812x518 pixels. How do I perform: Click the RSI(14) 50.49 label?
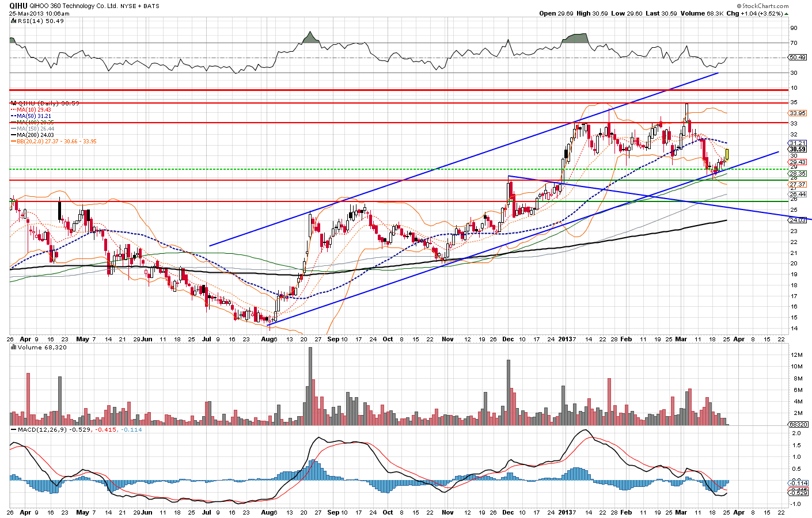click(x=41, y=21)
